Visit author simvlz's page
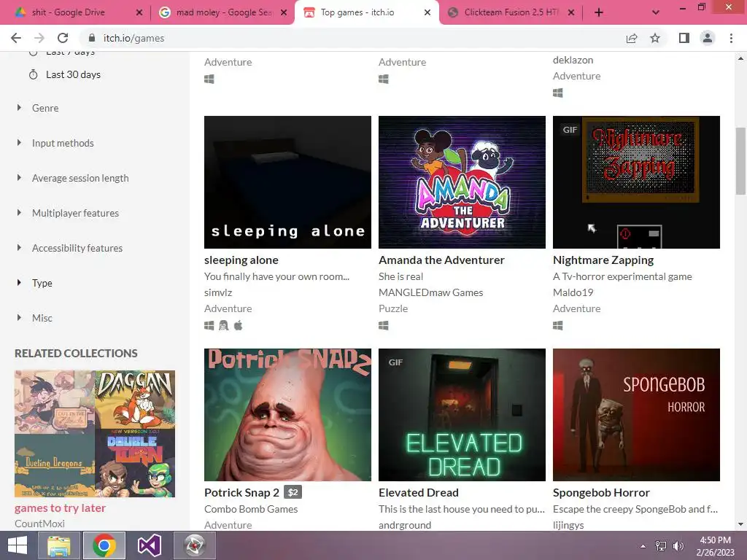 218,292
